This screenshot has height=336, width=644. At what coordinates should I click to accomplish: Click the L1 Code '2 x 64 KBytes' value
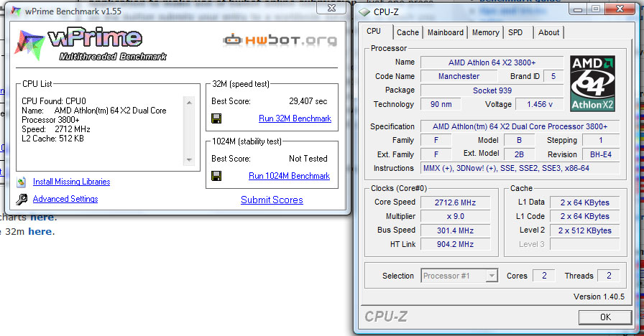click(585, 216)
